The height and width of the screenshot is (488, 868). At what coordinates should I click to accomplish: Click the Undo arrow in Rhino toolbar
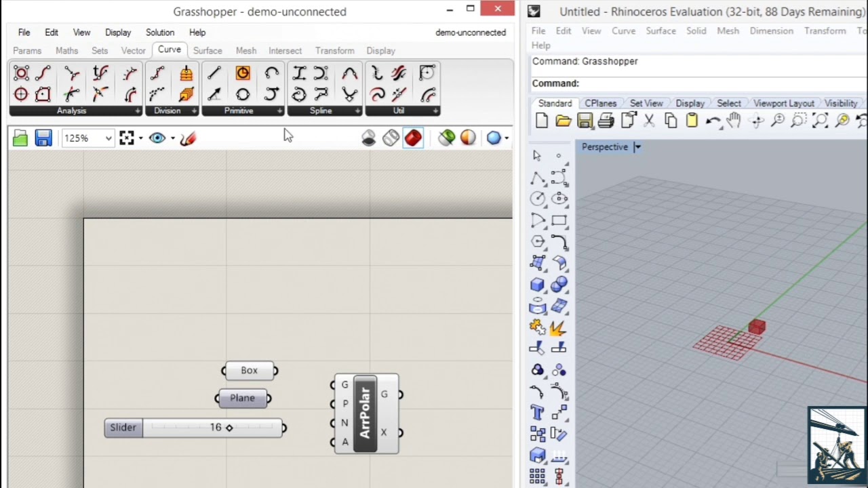coord(713,121)
